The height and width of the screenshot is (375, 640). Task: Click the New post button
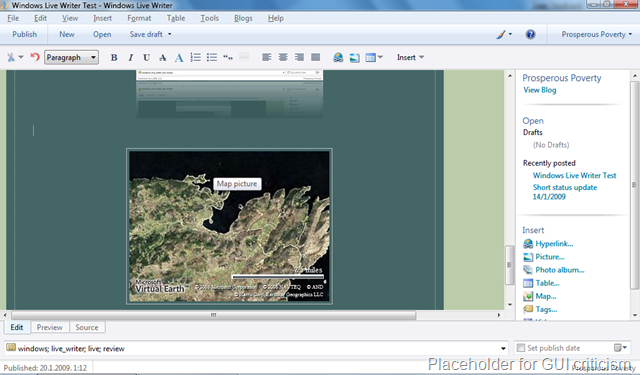click(67, 34)
